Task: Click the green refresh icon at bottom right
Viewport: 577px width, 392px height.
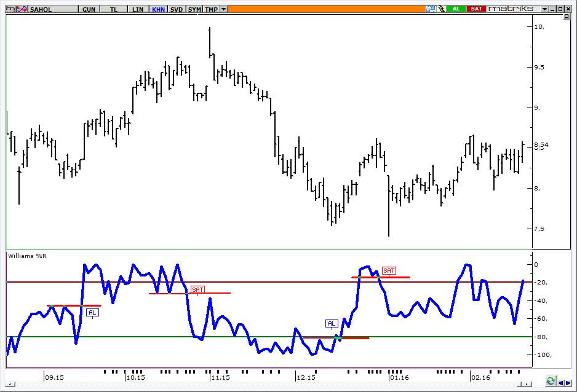Action: [551, 381]
